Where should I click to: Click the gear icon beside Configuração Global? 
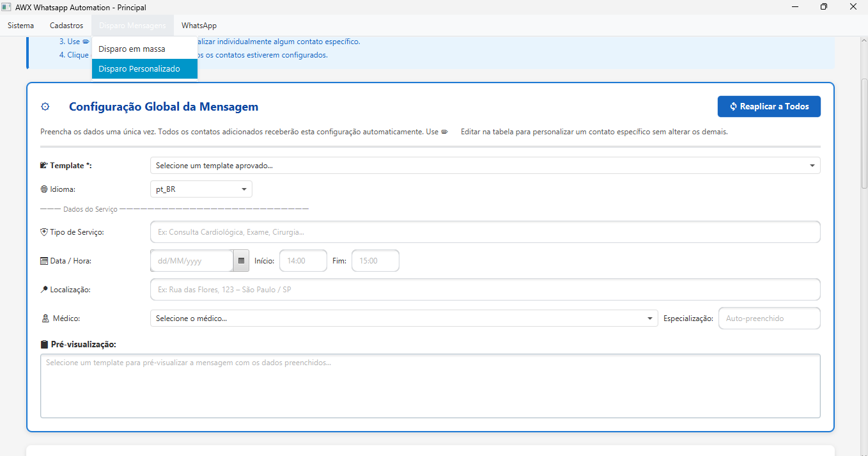(x=45, y=107)
